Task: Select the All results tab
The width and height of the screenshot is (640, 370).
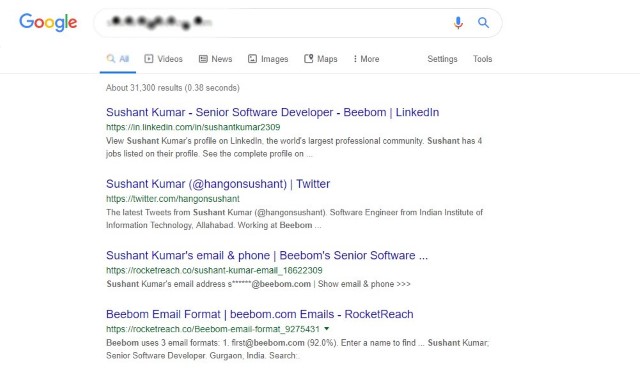Action: point(118,59)
